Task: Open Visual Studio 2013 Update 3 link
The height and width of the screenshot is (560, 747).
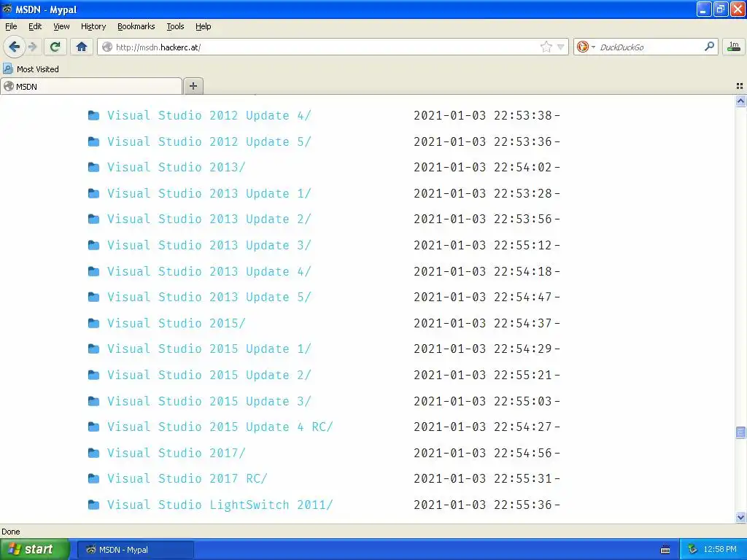Action: pos(209,245)
